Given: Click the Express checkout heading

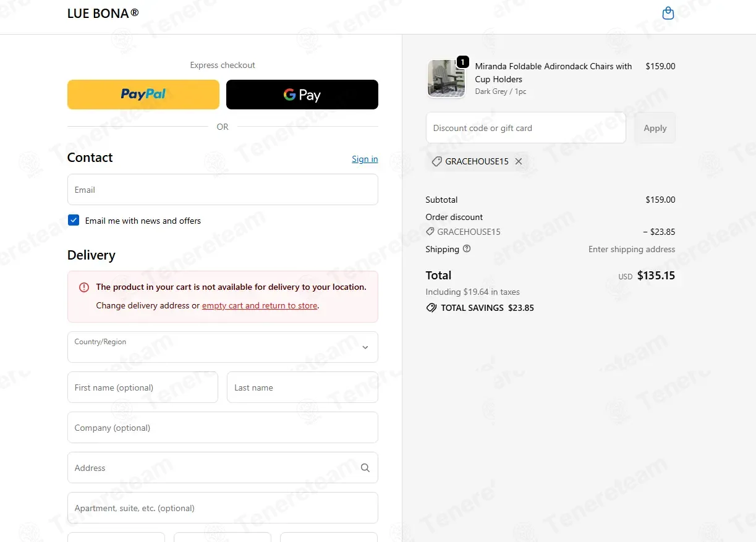Looking at the screenshot, I should pos(223,65).
